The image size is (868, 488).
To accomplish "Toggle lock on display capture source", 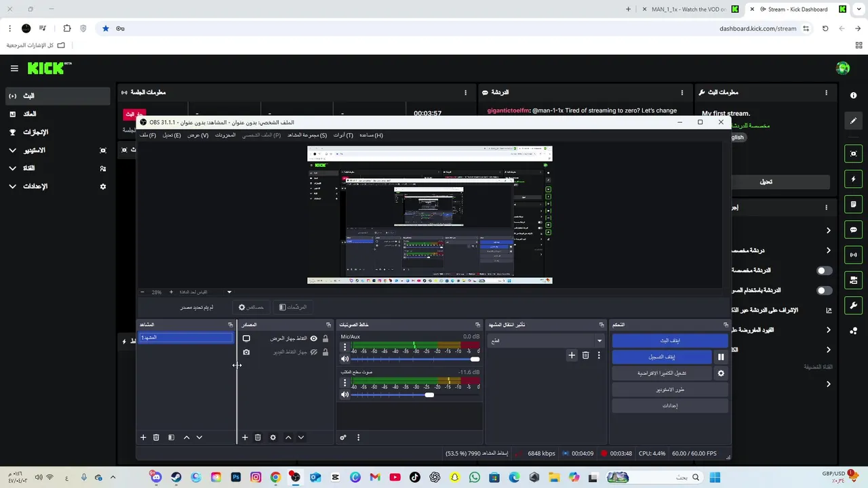I will click(x=325, y=338).
